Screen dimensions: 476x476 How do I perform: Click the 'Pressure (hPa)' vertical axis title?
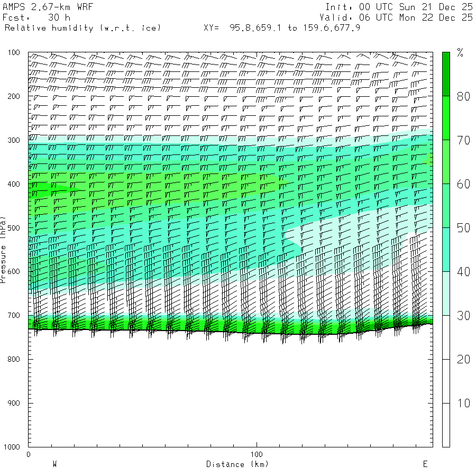[x=3, y=250]
